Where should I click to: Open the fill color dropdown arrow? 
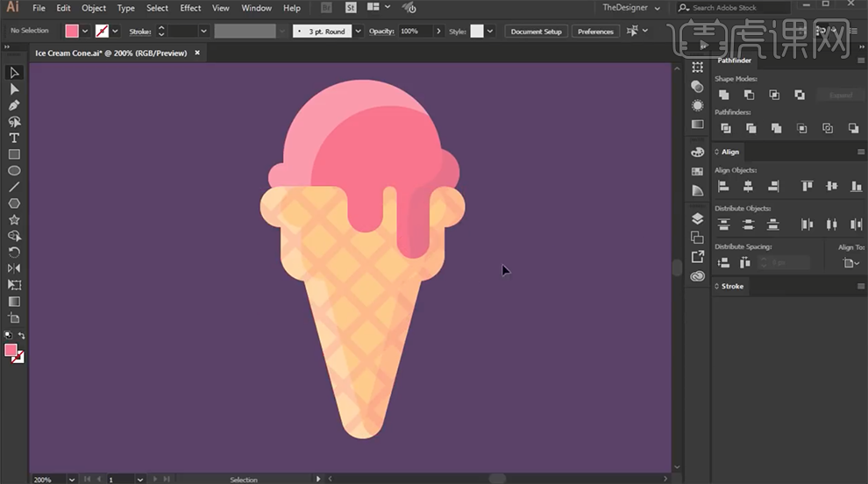85,32
